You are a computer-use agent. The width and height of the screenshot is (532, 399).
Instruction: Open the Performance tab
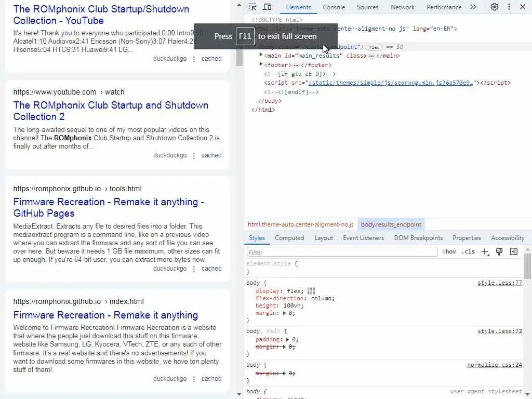(444, 7)
